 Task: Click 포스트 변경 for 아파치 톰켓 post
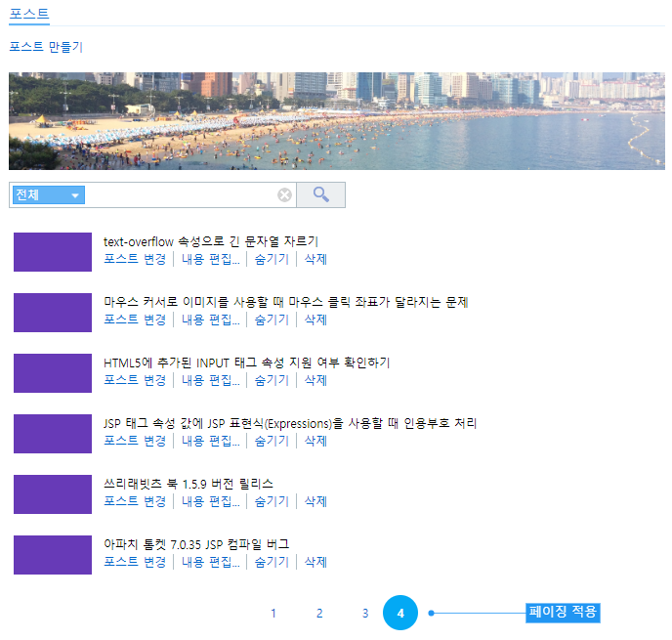pos(135,562)
